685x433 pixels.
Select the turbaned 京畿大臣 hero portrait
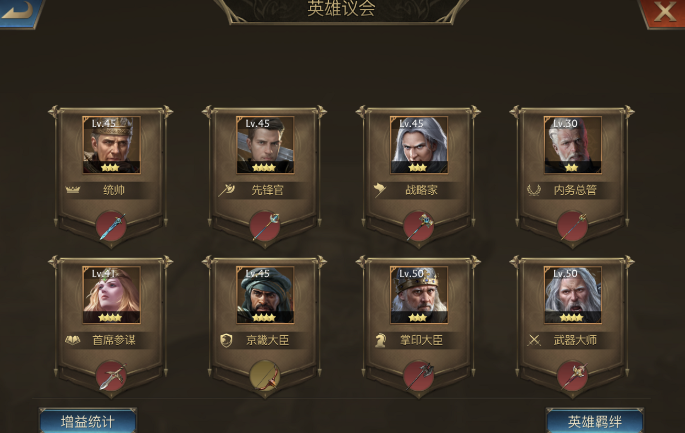(x=265, y=295)
